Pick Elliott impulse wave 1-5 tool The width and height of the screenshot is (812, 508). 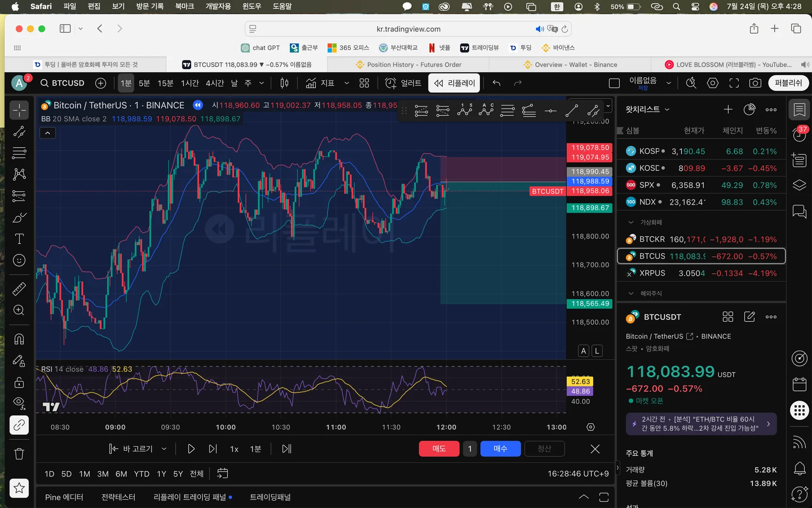(464, 110)
